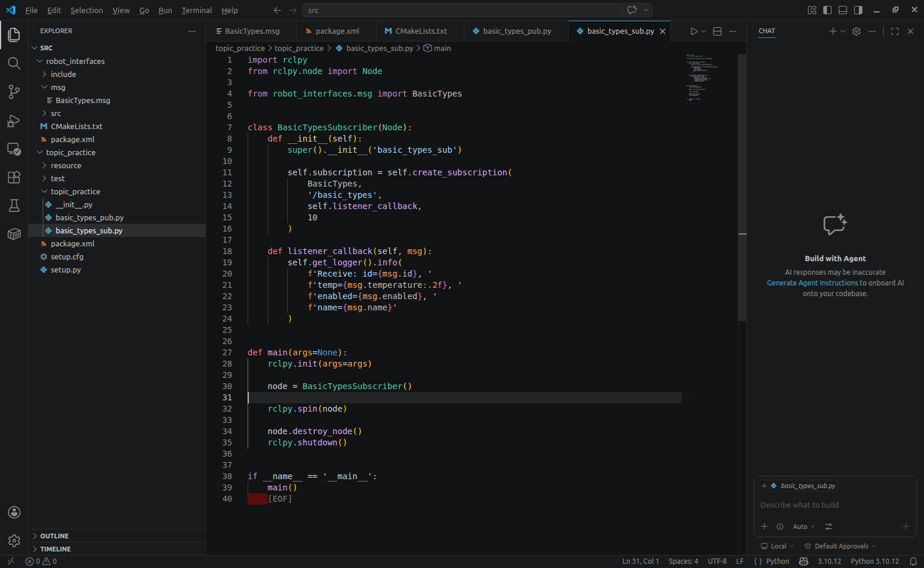The width and height of the screenshot is (924, 568).
Task: Click Spaces: 4 indentation setting
Action: [x=684, y=561]
